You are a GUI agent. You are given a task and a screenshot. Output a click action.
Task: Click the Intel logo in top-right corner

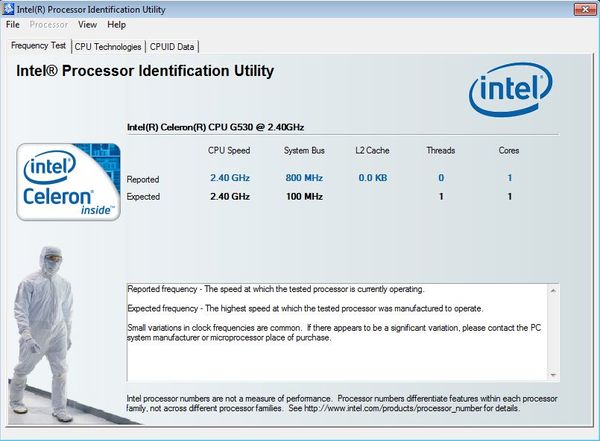512,92
